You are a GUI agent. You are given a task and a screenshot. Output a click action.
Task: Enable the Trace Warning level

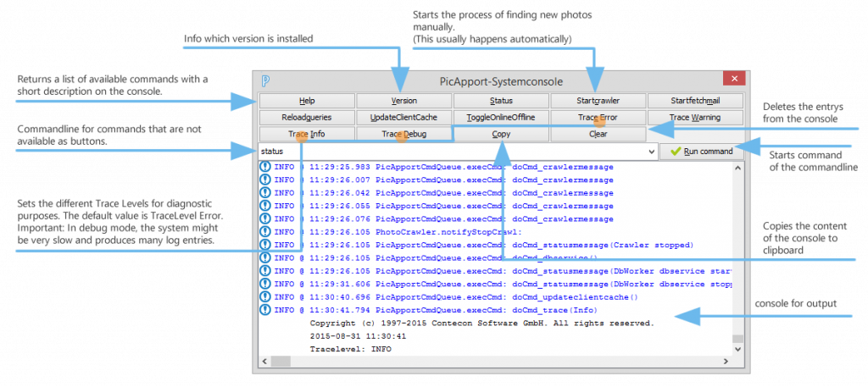tap(695, 117)
